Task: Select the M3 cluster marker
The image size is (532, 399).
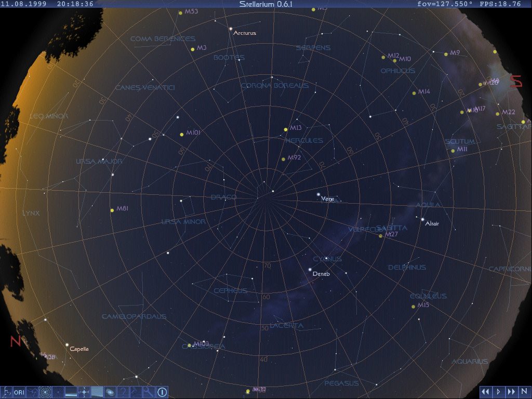Action: coord(193,49)
